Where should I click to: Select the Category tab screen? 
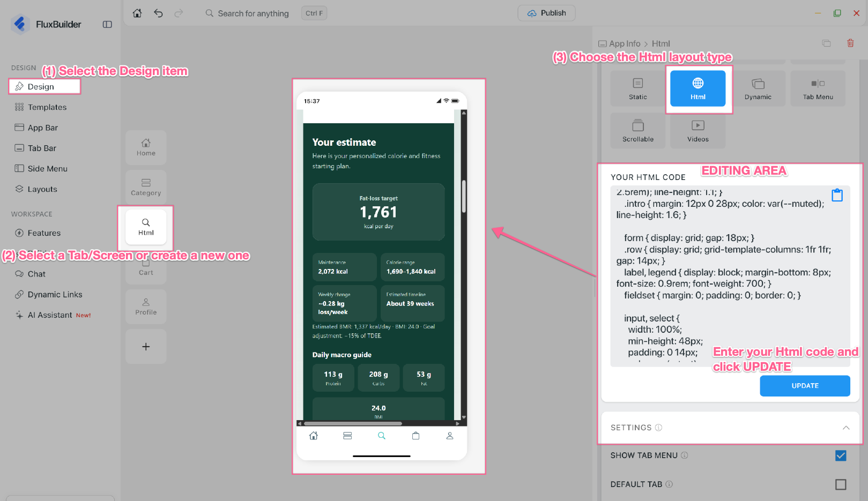(146, 187)
